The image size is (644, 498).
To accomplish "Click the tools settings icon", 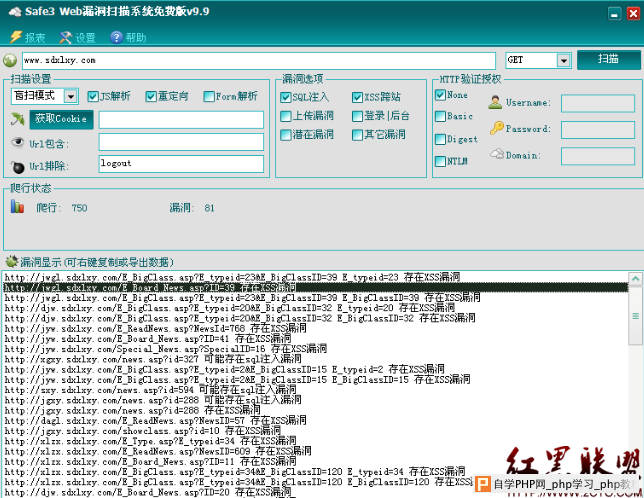I will pos(65,37).
